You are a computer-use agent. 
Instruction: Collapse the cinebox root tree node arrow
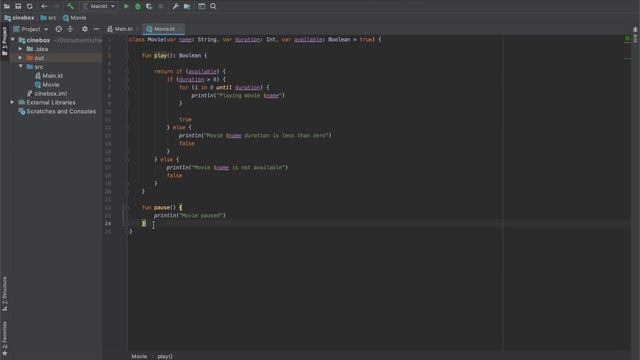tap(13, 40)
